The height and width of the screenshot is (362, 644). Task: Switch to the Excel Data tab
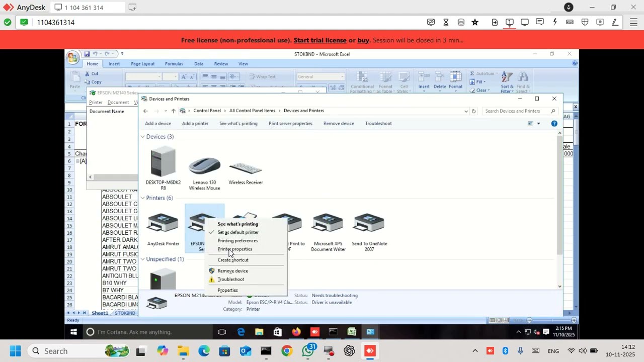coord(199,64)
